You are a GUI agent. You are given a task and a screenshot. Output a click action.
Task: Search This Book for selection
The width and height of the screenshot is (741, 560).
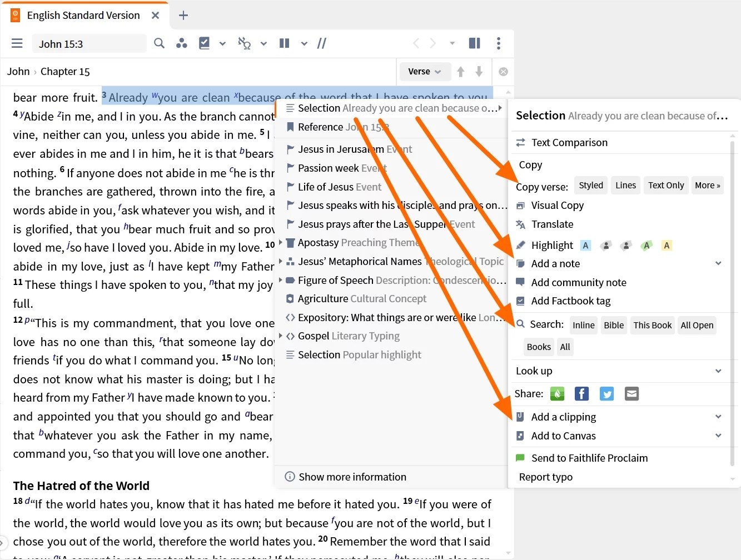(x=653, y=326)
